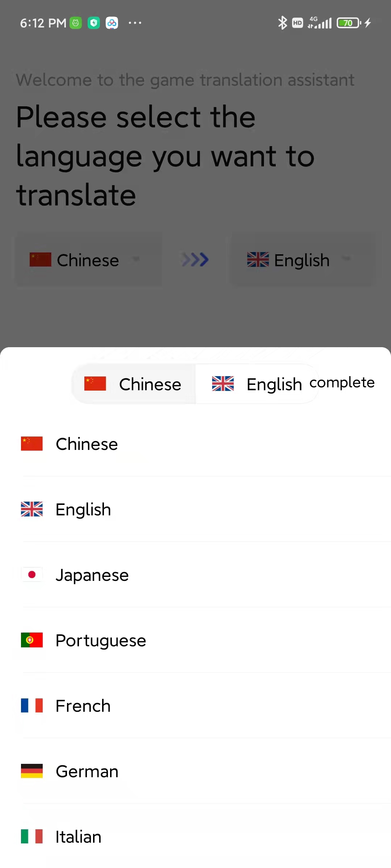Tap the France flag icon
This screenshot has width=391, height=868.
pyautogui.click(x=32, y=706)
